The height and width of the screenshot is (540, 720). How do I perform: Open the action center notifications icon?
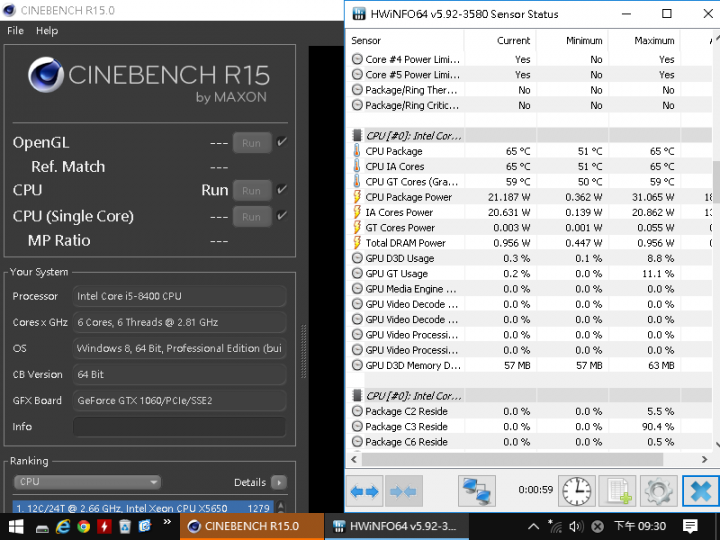[690, 526]
